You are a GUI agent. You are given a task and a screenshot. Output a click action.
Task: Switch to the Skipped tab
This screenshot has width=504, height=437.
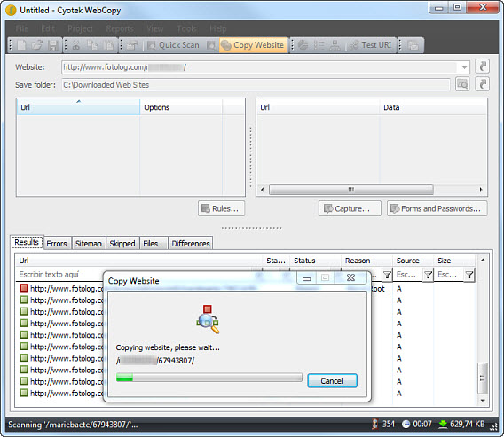click(122, 244)
